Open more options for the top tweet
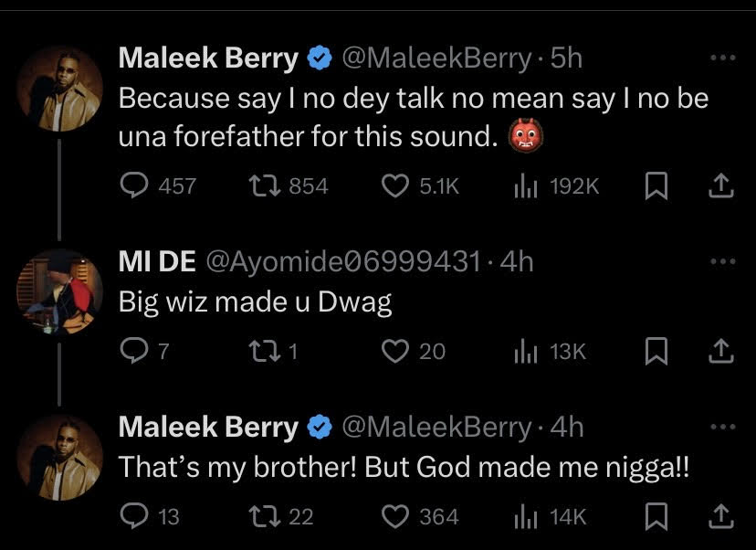Screen dimensions: 756x550 click(x=721, y=58)
